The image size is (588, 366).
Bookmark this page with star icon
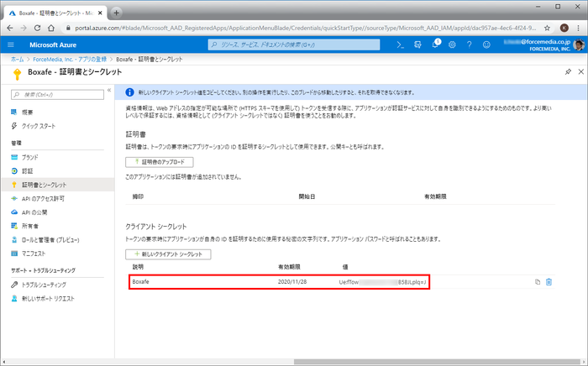click(x=547, y=28)
